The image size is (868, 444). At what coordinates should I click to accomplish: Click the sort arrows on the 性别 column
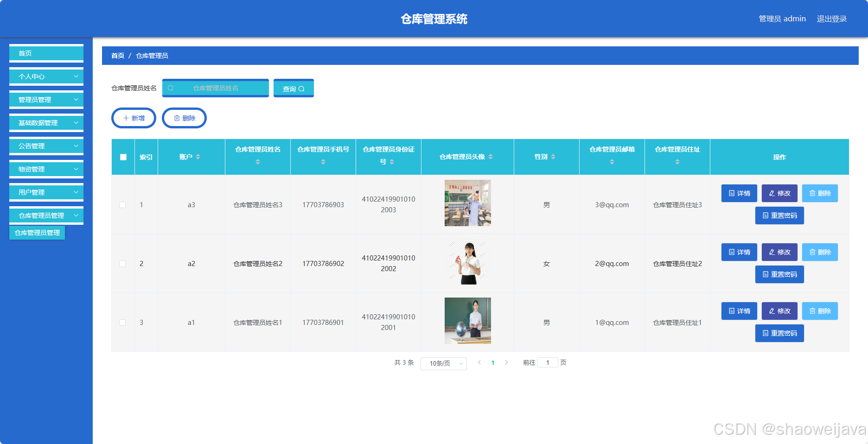coord(554,157)
